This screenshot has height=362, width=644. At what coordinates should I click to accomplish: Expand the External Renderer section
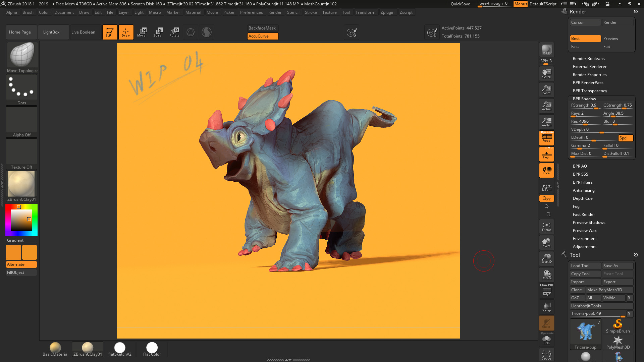click(x=589, y=67)
